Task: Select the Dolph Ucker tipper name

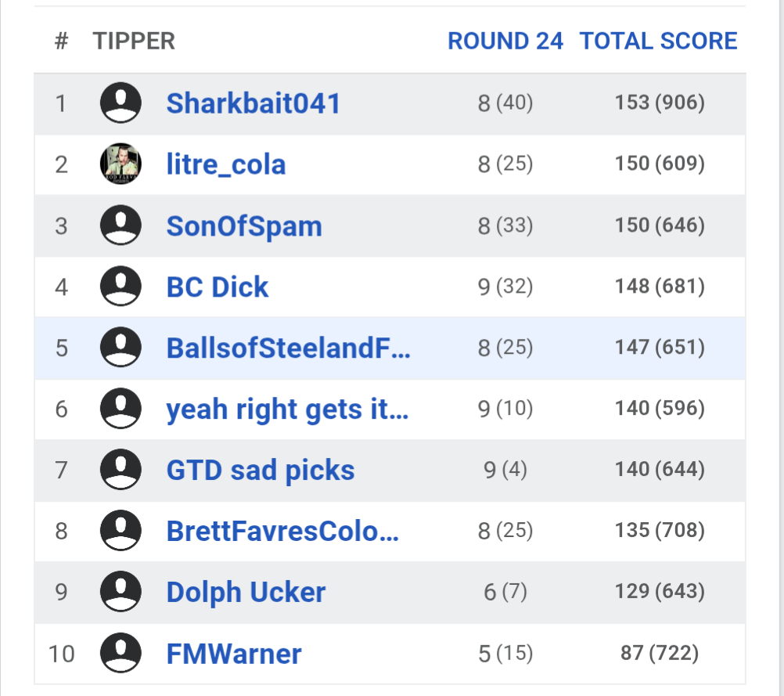Action: tap(246, 592)
